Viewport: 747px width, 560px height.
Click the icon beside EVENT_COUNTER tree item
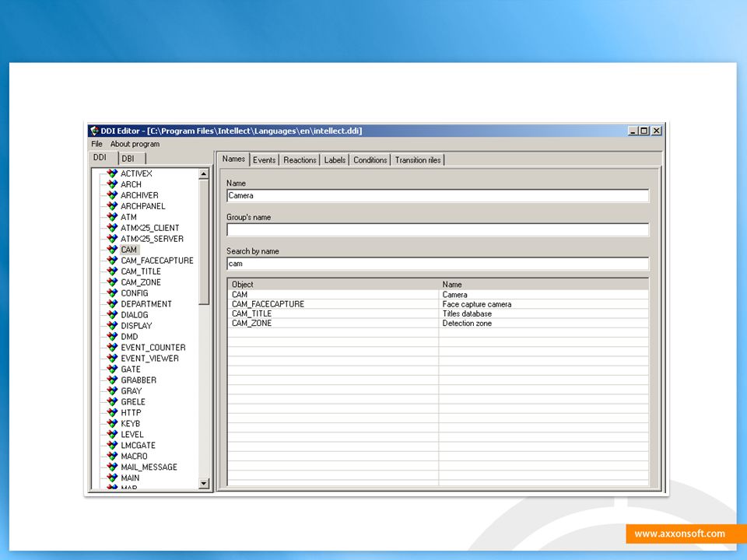click(112, 348)
